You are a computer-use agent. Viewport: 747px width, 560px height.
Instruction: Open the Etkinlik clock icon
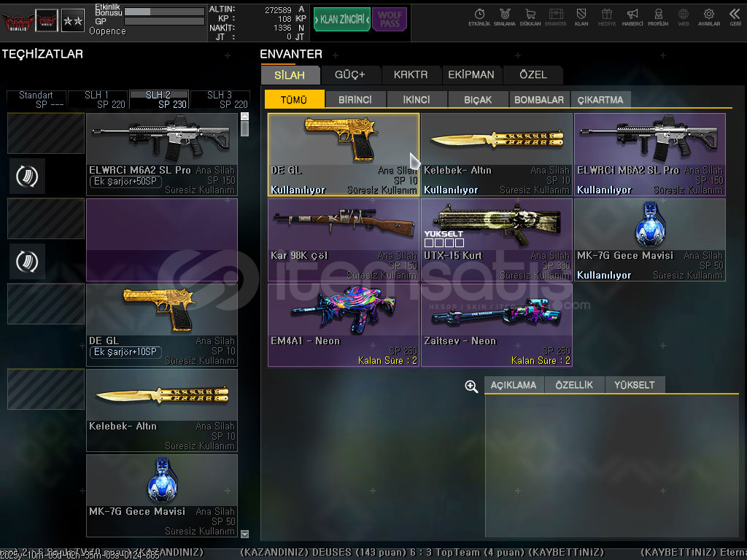point(479,16)
